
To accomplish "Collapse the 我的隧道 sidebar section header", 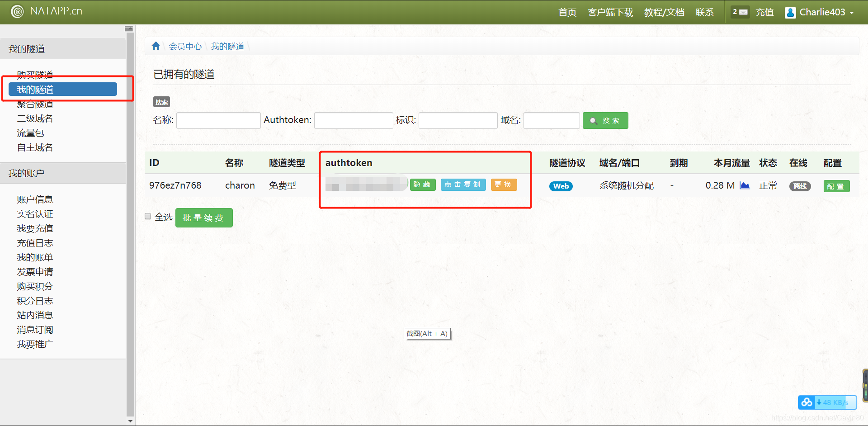I will click(63, 49).
